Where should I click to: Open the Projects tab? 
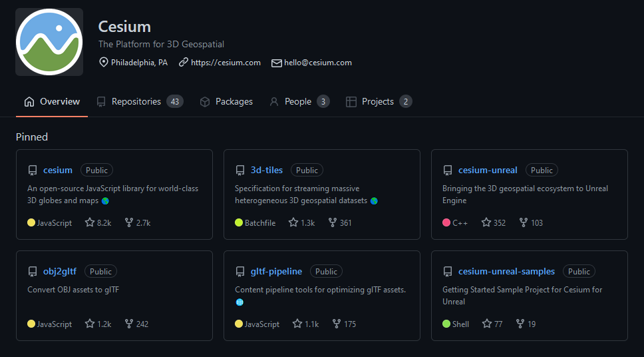377,102
